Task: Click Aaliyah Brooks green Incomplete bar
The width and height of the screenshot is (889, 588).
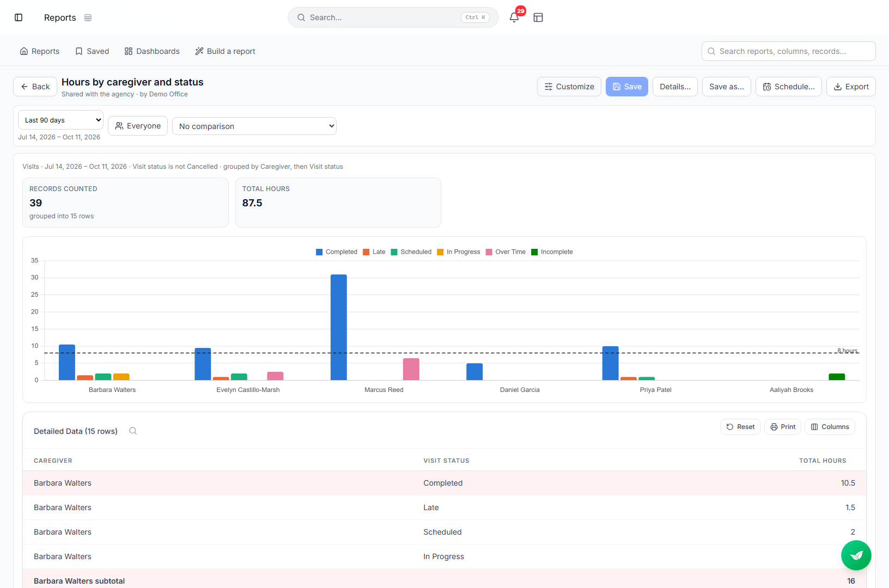Action: click(837, 377)
